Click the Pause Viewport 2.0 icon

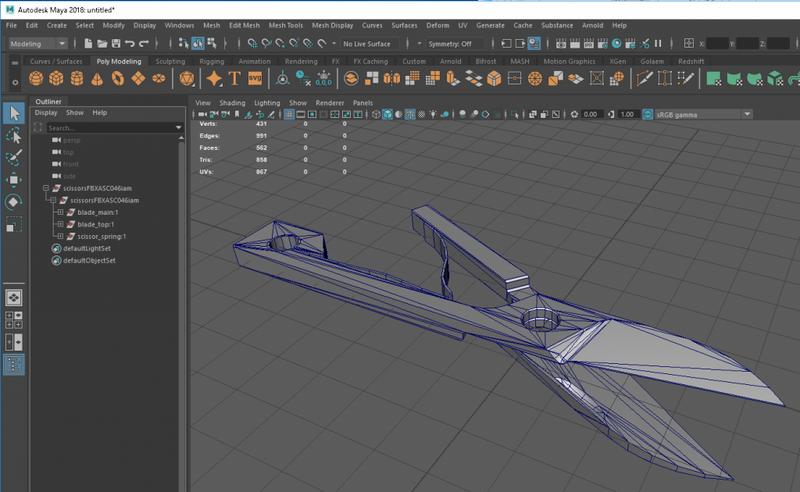[658, 43]
